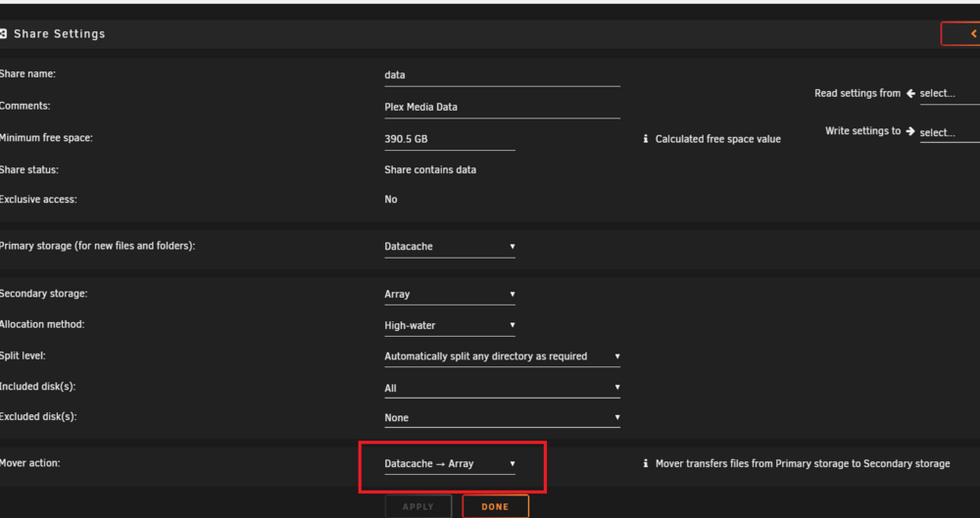Image resolution: width=980 pixels, height=518 pixels.
Task: Open the Read settings from select dropdown
Action: point(950,94)
